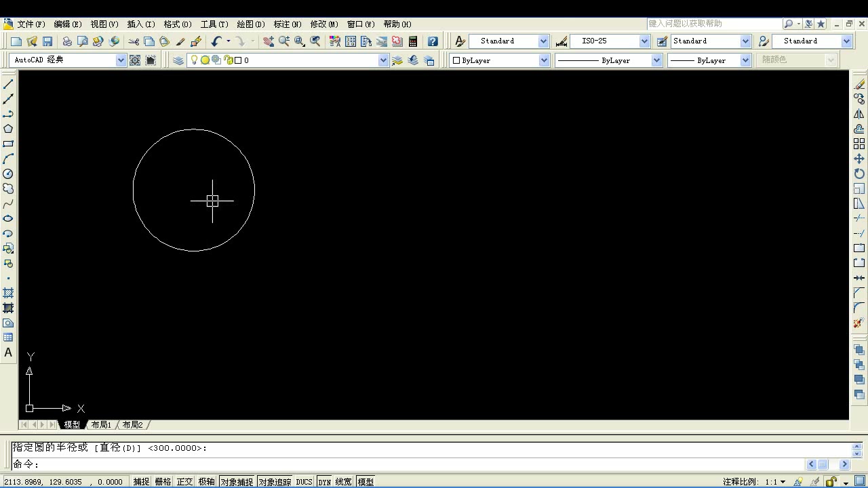
Task: Click the Rotate tool in modify toolbar
Action: [x=859, y=174]
